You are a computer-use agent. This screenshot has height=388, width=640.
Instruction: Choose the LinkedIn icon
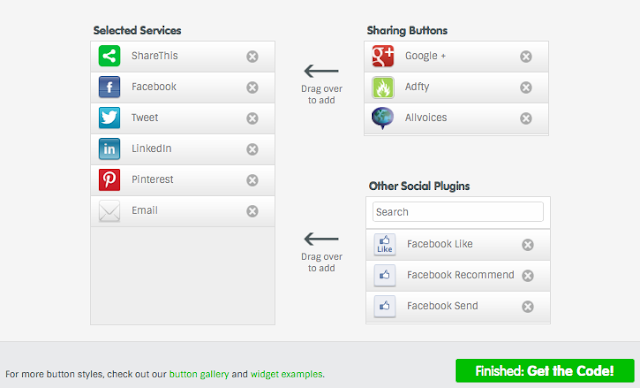(x=109, y=149)
